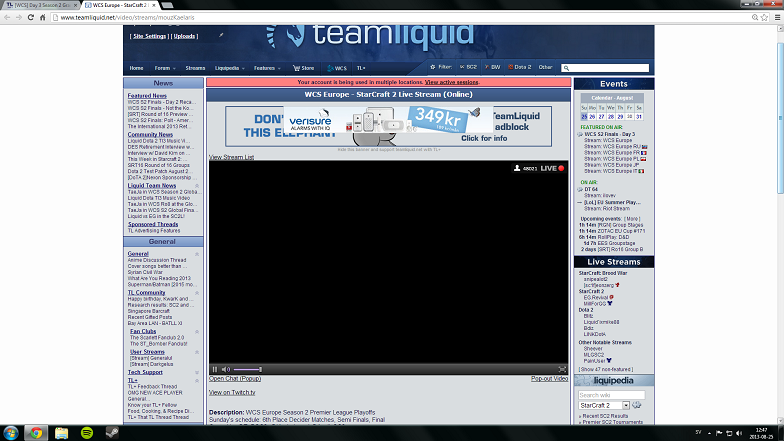Toggle star next to TL Community
Viewport: 784px width, 441px height.
197,293
